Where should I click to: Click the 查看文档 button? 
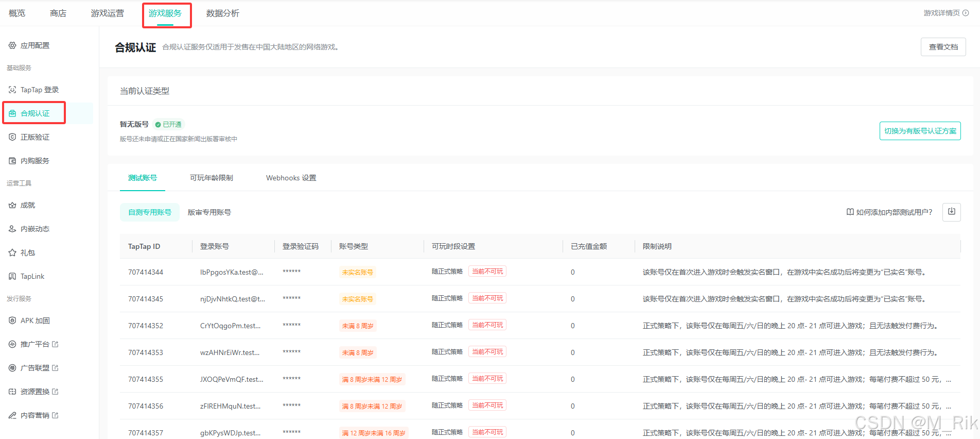[943, 47]
